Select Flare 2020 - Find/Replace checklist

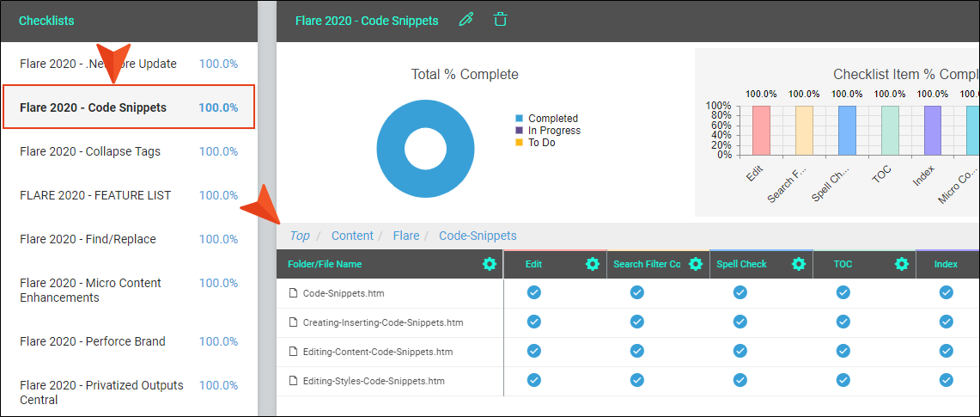coord(129,239)
